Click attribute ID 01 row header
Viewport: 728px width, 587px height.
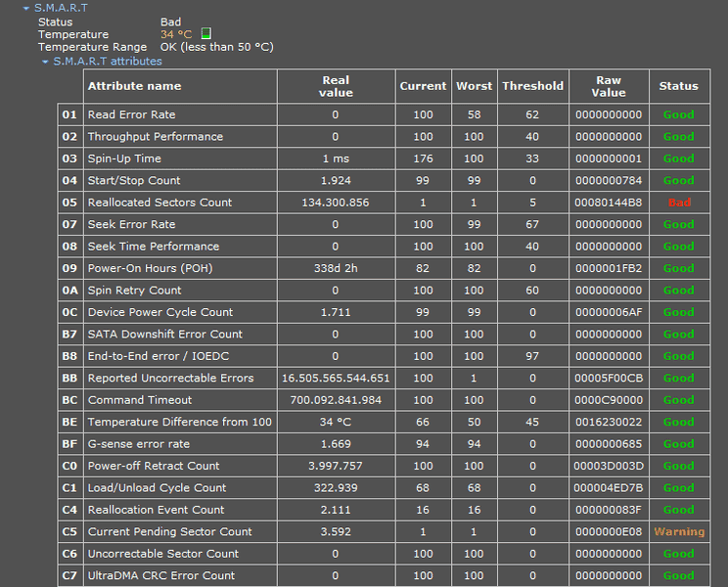click(x=69, y=114)
